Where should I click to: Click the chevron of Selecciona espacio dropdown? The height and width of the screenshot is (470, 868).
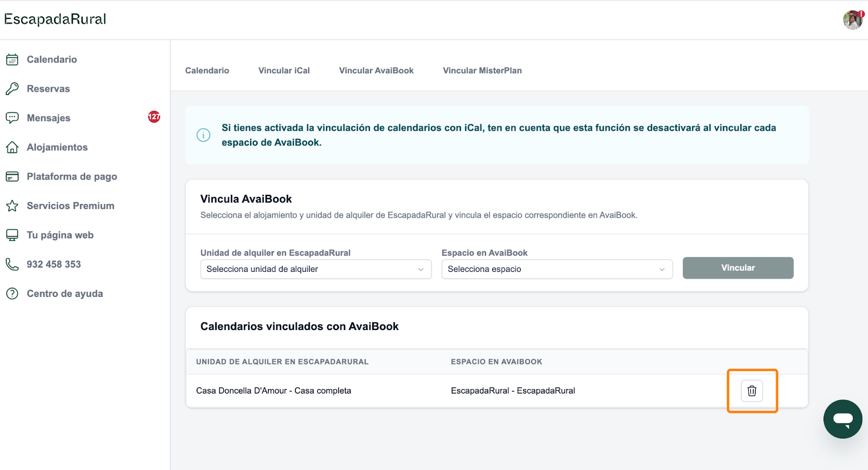pos(662,270)
